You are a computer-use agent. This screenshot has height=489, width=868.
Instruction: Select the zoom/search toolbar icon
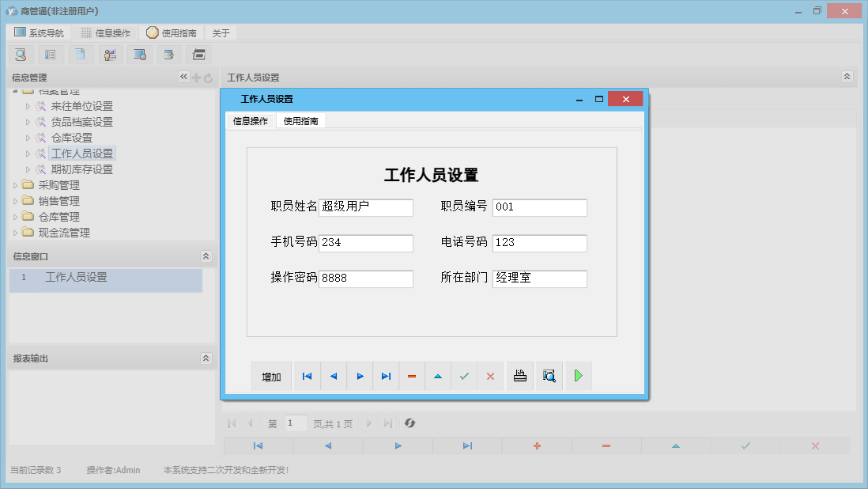pyautogui.click(x=21, y=54)
